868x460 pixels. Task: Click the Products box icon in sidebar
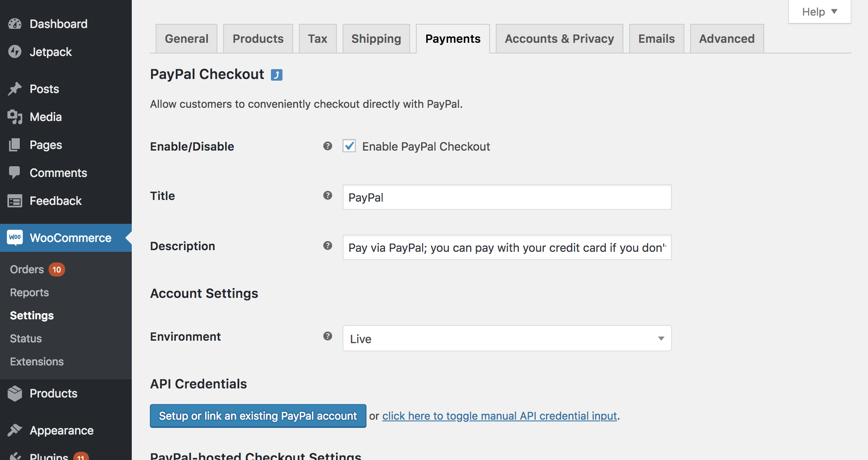click(x=15, y=393)
